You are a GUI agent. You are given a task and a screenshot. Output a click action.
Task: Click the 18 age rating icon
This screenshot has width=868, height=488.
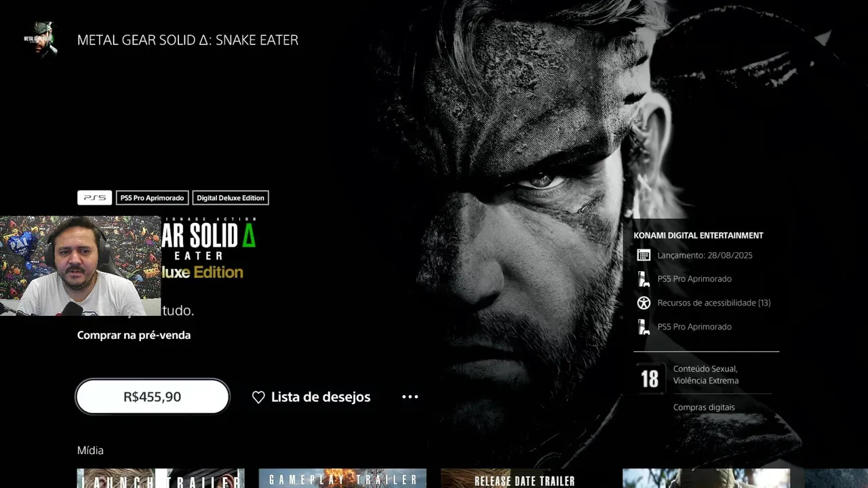coord(649,378)
